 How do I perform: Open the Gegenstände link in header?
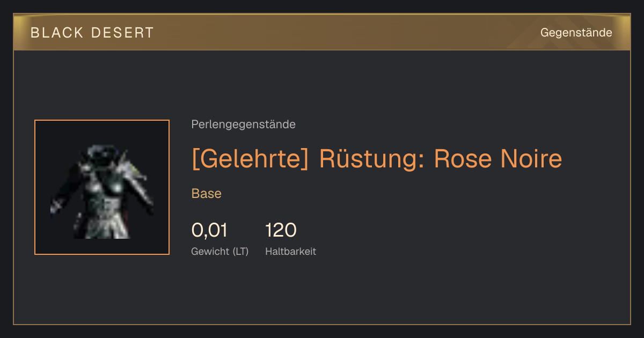point(576,33)
